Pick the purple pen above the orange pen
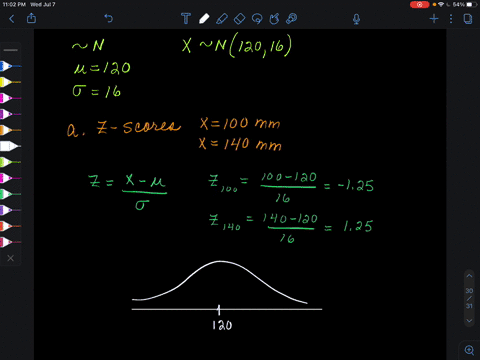This screenshot has width=480, height=360. pos(10,114)
